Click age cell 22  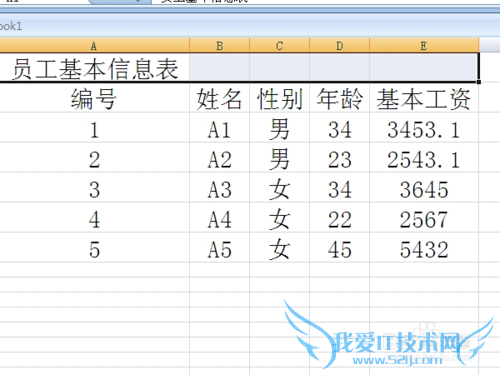(x=339, y=218)
